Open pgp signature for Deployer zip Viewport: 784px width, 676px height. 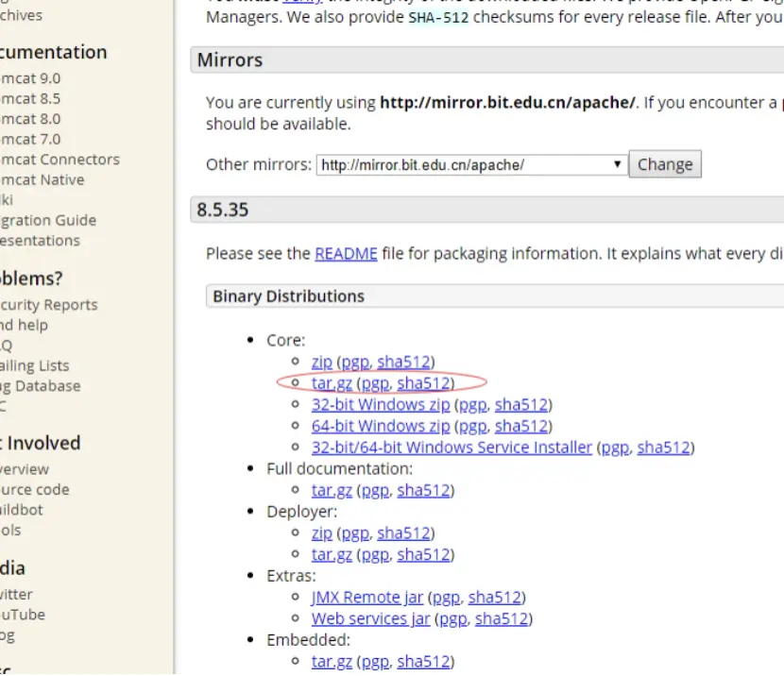(355, 534)
